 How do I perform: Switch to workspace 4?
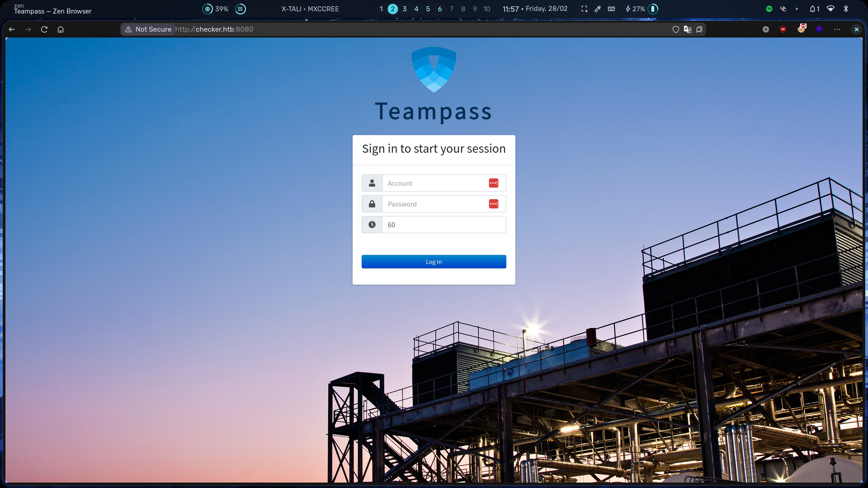(416, 9)
